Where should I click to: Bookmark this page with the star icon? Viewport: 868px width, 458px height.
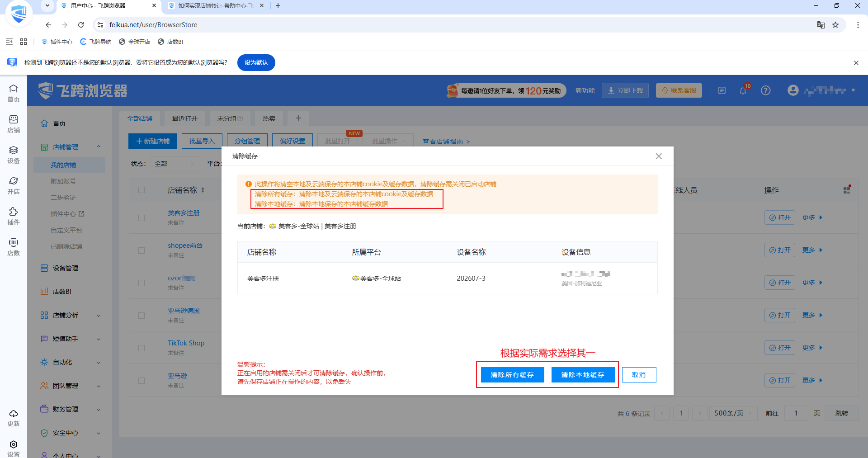click(x=835, y=25)
